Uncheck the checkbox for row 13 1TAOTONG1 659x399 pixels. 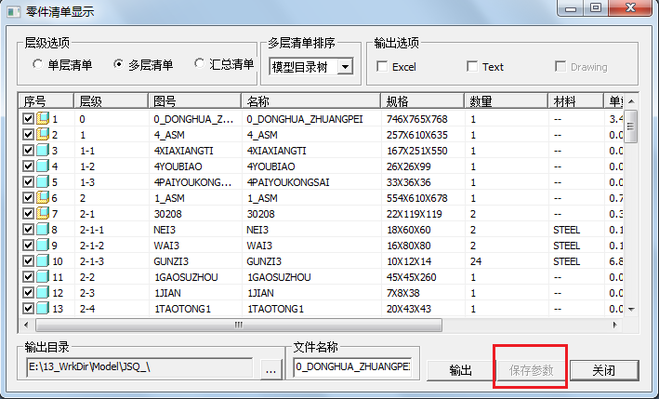tap(28, 309)
